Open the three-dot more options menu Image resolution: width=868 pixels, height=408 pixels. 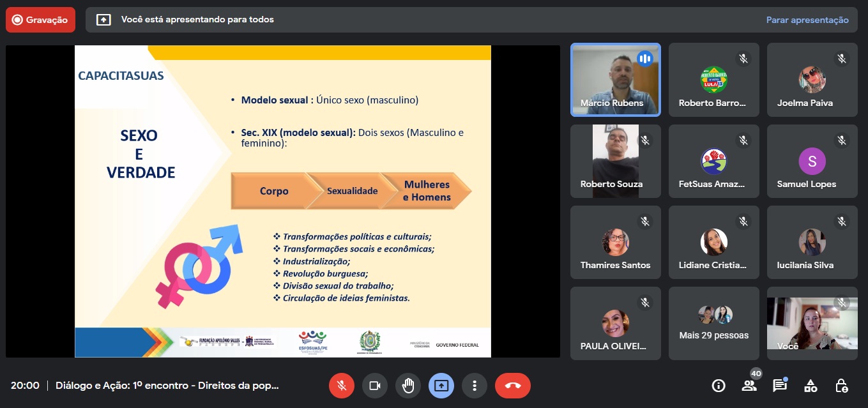click(x=475, y=386)
